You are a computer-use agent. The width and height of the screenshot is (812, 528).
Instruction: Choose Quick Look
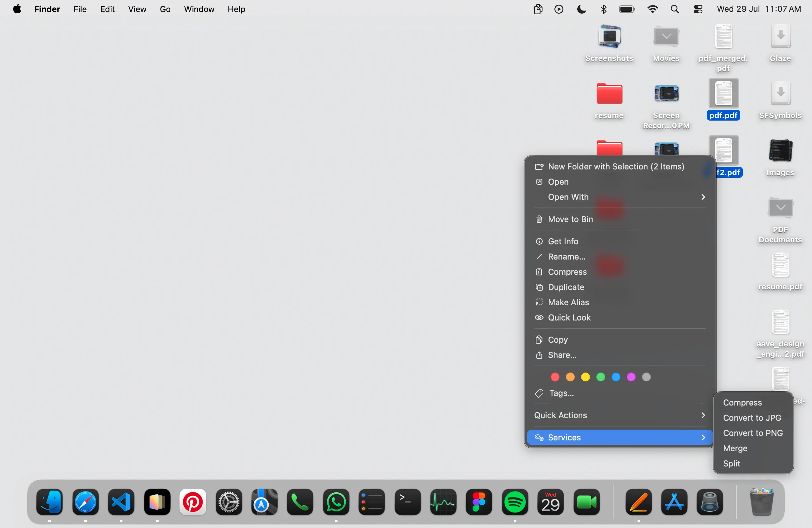[x=619, y=318]
